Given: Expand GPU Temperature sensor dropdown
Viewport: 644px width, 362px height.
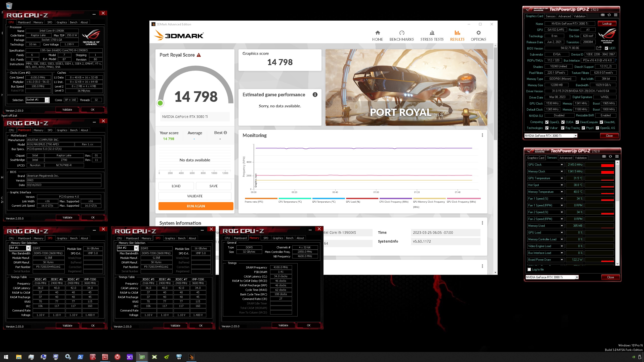Looking at the screenshot, I should coord(562,178).
